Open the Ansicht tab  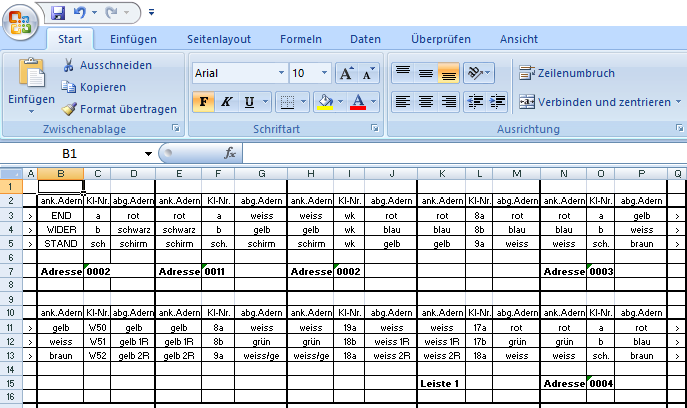point(519,39)
